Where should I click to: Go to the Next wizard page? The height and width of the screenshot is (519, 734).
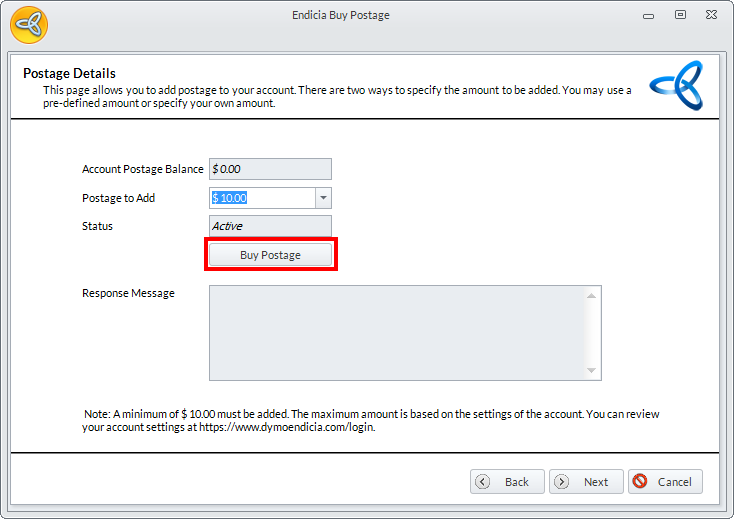pyautogui.click(x=586, y=481)
